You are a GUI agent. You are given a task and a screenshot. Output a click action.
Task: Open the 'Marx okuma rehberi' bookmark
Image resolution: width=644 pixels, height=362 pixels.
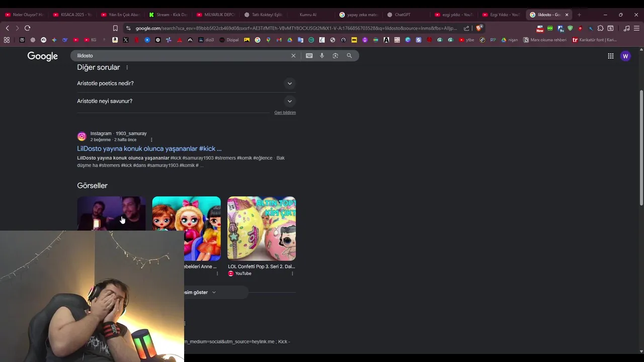pos(545,40)
